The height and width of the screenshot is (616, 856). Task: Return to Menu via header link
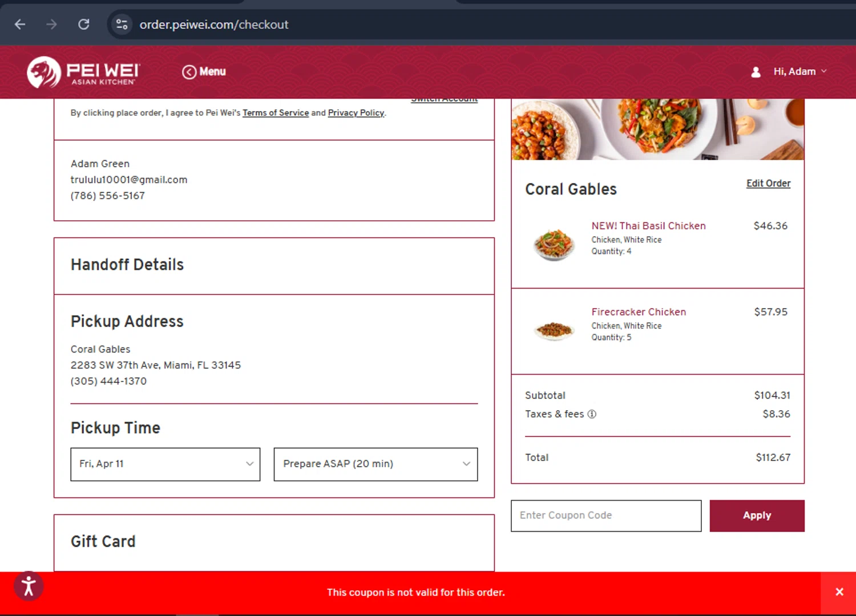[204, 72]
